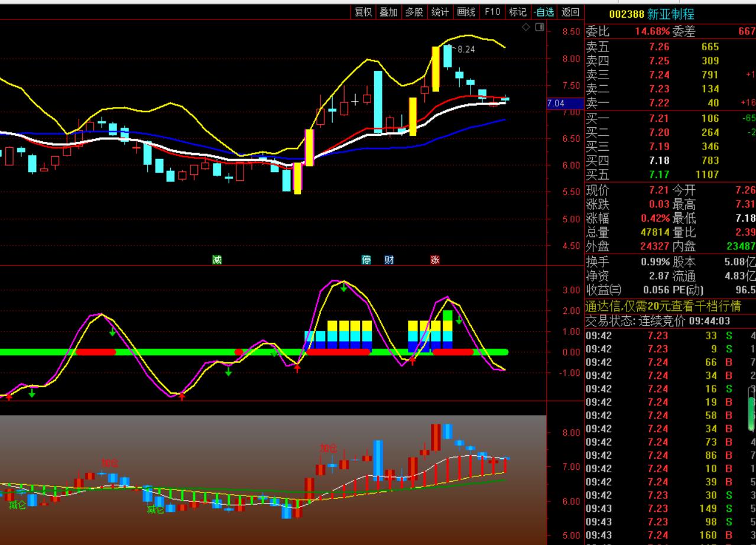Click the teal 停 event marker

coord(366,259)
